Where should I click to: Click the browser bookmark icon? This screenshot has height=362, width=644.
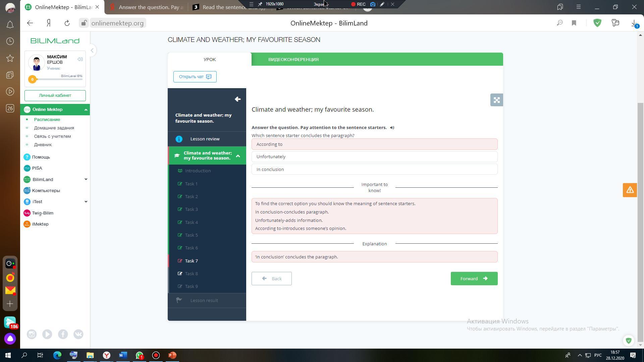(x=574, y=23)
